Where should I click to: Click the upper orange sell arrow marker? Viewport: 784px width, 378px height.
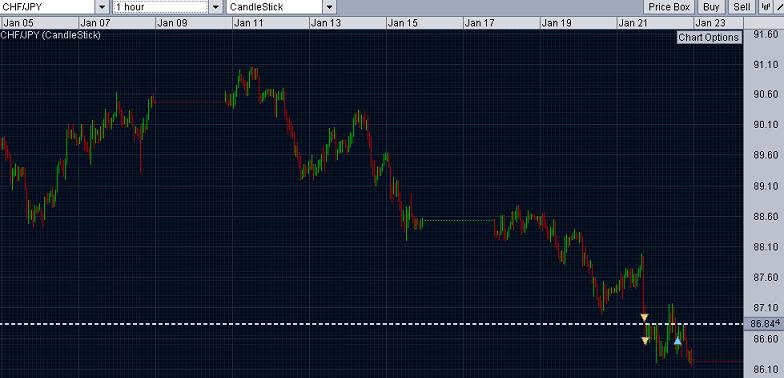[644, 318]
